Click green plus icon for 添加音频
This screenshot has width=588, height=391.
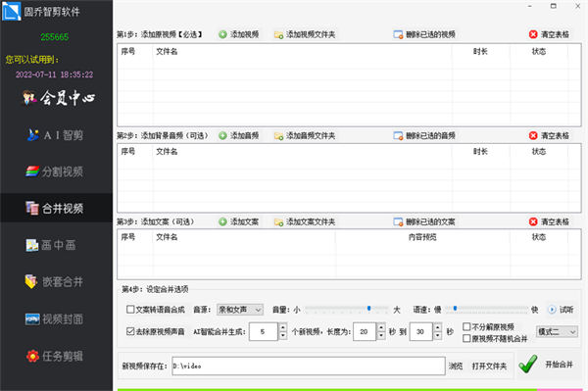click(222, 135)
